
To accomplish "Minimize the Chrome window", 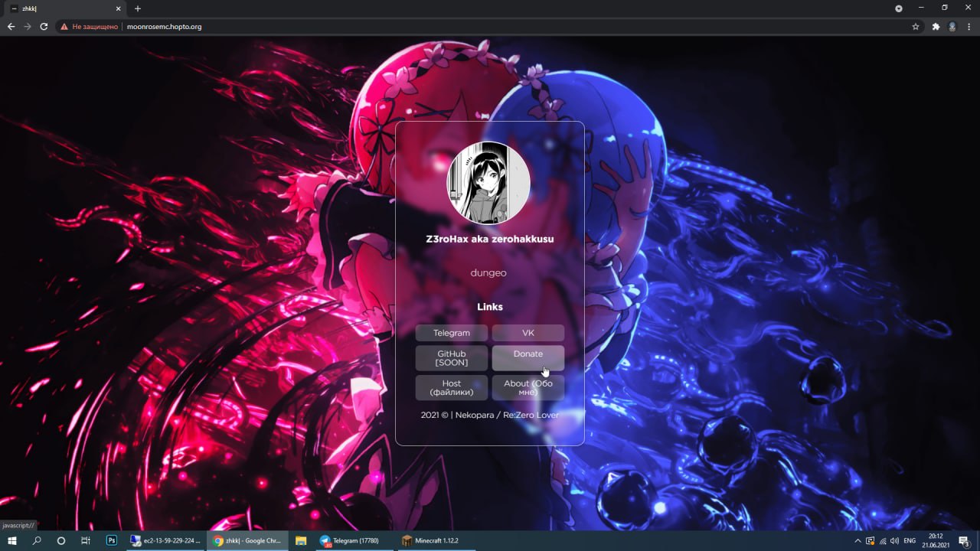I will click(x=923, y=8).
